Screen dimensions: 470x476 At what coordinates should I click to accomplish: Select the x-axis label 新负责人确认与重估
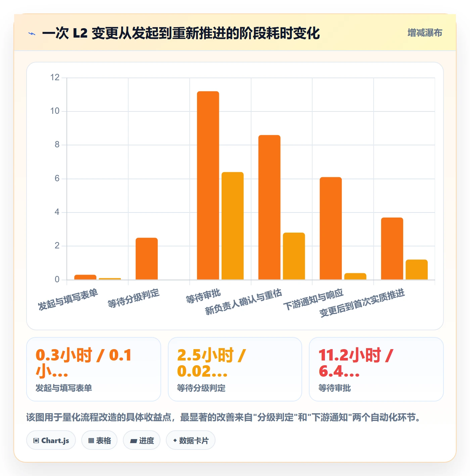tap(243, 302)
